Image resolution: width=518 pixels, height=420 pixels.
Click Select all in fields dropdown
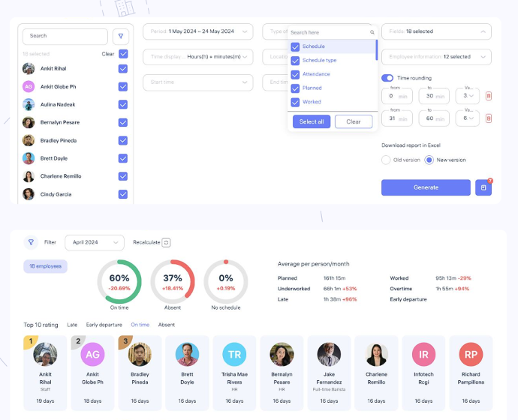(312, 121)
